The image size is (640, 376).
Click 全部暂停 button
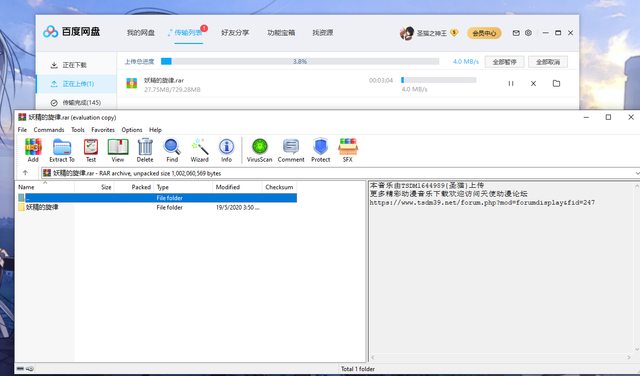(x=504, y=62)
